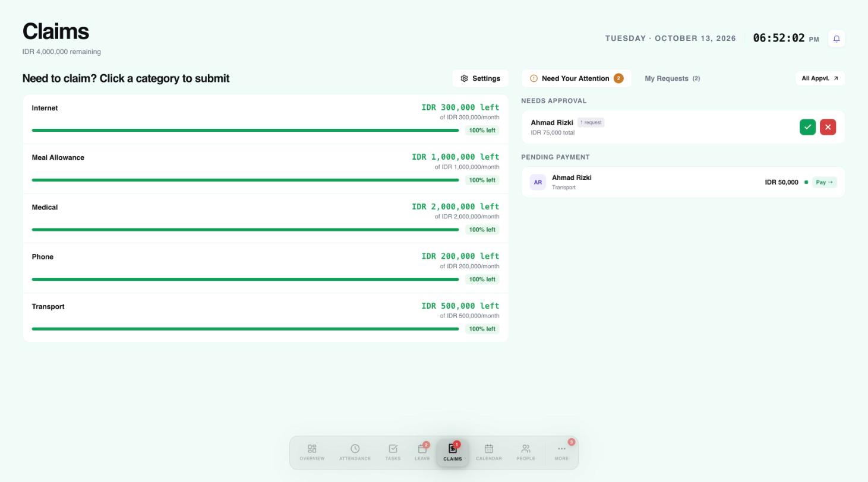Approve Ahmad Rizki's request with green checkmark
868x482 pixels.
coord(807,127)
